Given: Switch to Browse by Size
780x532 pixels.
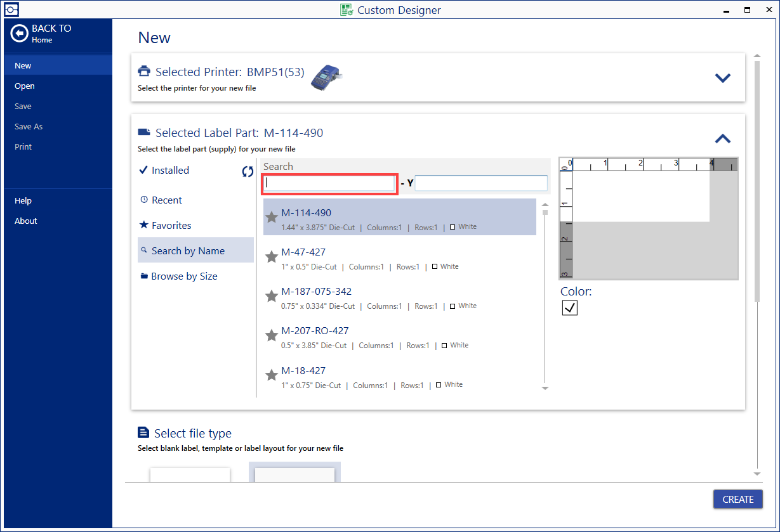Looking at the screenshot, I should tap(184, 276).
